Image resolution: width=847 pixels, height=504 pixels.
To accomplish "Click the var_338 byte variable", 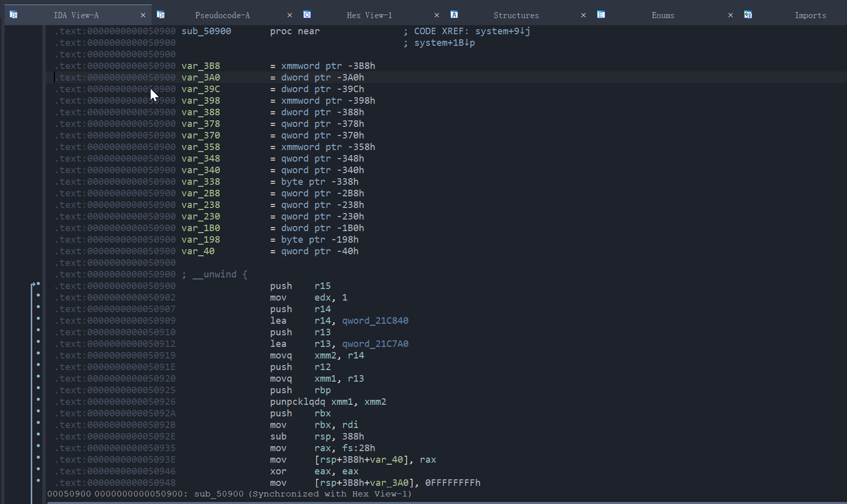I will pyautogui.click(x=201, y=182).
